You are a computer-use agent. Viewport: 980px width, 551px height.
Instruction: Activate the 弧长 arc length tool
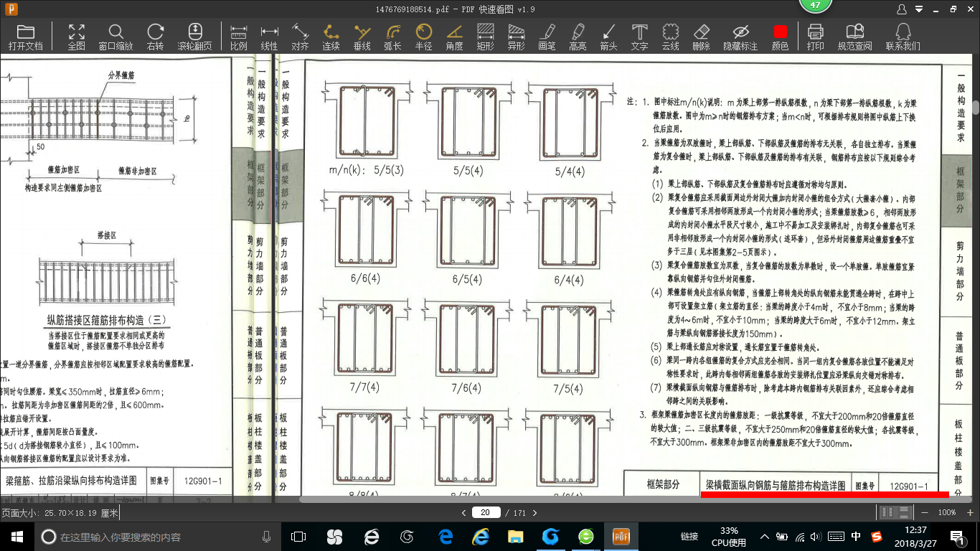[x=392, y=37]
